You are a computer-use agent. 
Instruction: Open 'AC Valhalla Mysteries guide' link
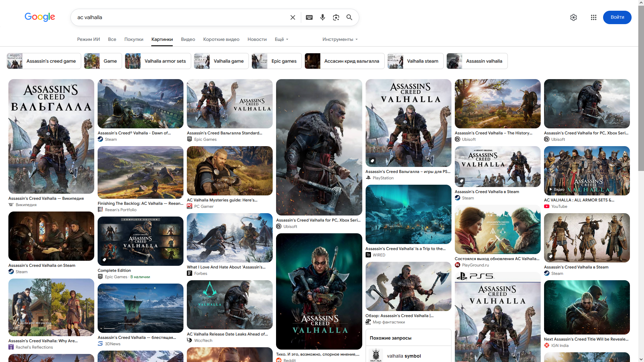click(x=222, y=200)
